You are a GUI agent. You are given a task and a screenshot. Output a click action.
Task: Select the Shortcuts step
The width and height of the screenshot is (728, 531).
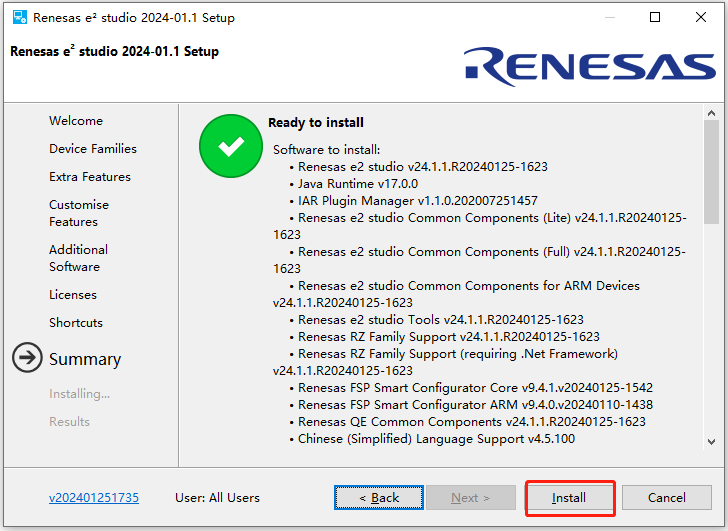tap(76, 323)
